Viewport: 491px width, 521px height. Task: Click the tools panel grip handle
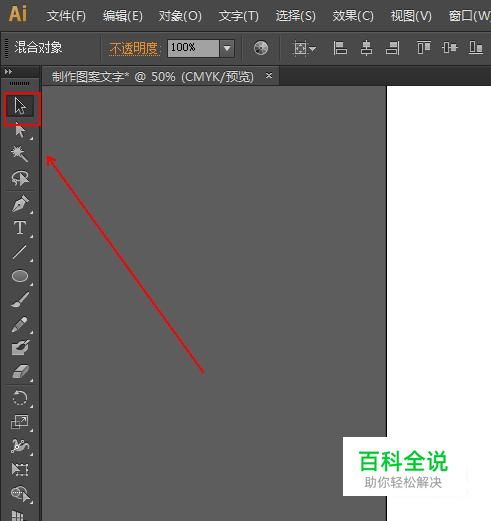pos(19,83)
